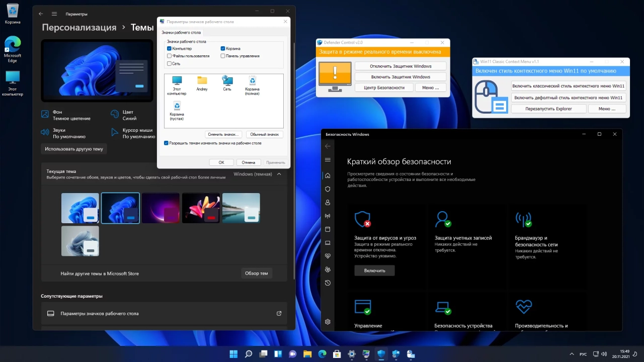Open Defender Control 'Меню ...' button
The width and height of the screenshot is (644, 362).
(430, 87)
